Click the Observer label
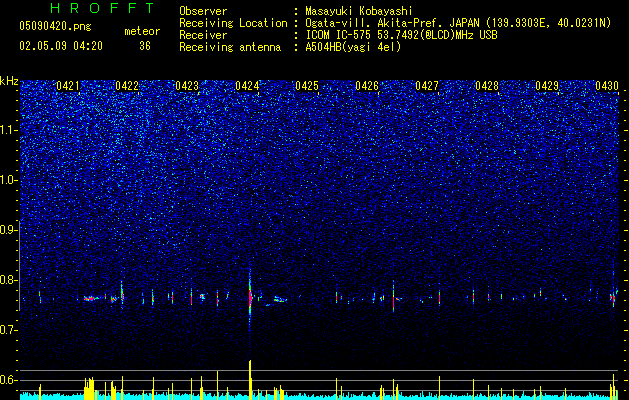The height and width of the screenshot is (400, 629). [203, 11]
